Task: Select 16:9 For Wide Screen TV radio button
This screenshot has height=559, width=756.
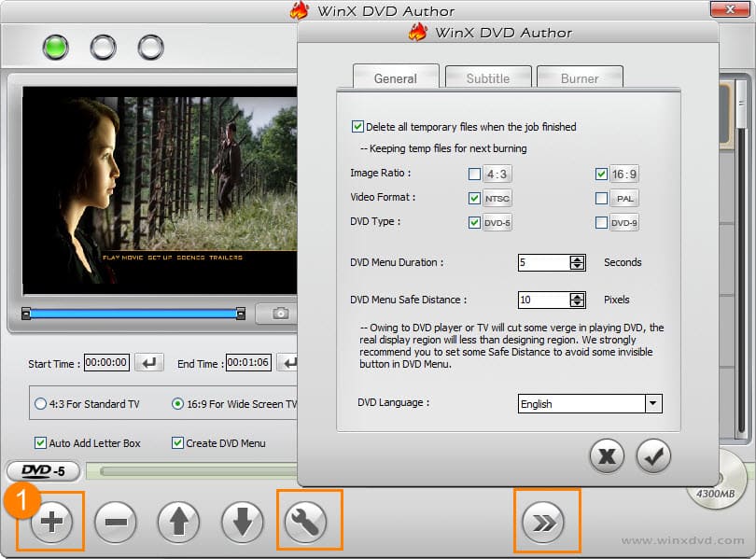Action: pos(177,404)
